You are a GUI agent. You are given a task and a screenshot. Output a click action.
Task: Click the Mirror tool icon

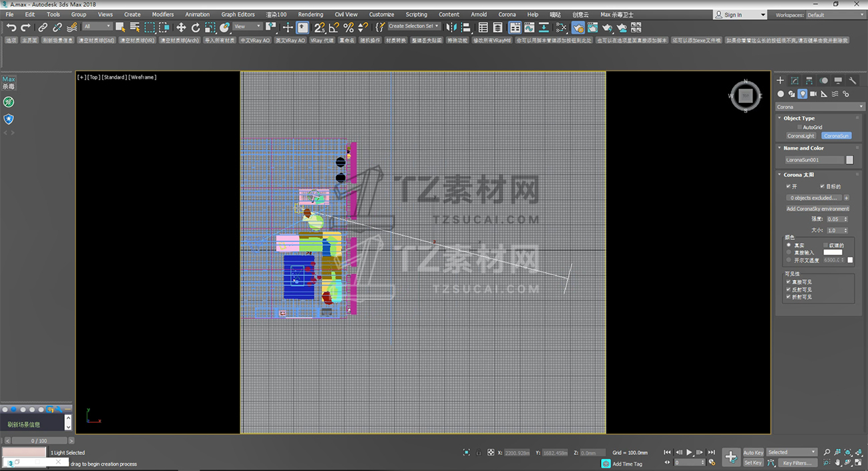click(451, 27)
